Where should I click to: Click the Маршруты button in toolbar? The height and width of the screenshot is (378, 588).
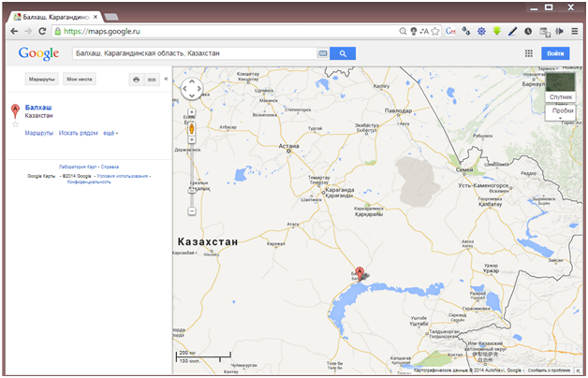coord(41,79)
